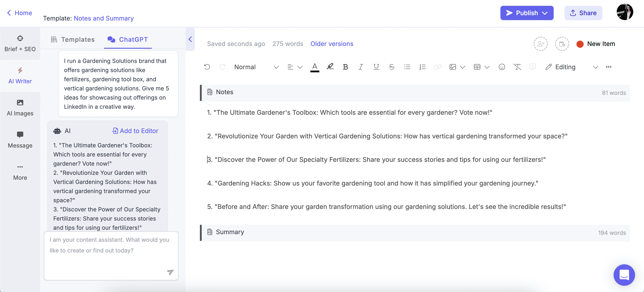Click the AI robot icon
Screen dimensions: 644x292
(x=57, y=131)
